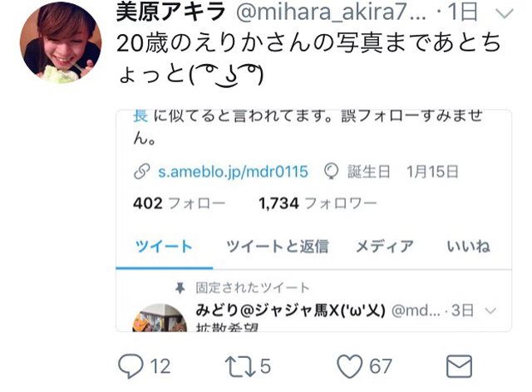Switch to the ツイート tab
The image size is (532, 392).
[x=165, y=247]
